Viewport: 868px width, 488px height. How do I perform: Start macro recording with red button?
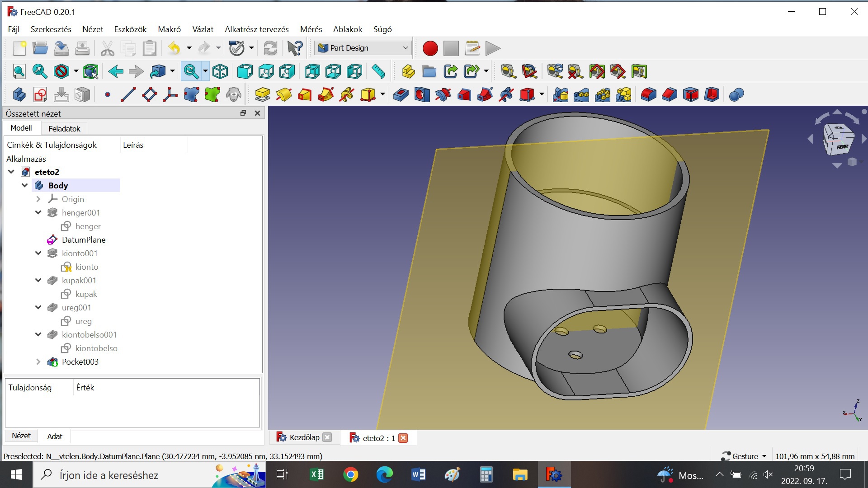tap(430, 48)
